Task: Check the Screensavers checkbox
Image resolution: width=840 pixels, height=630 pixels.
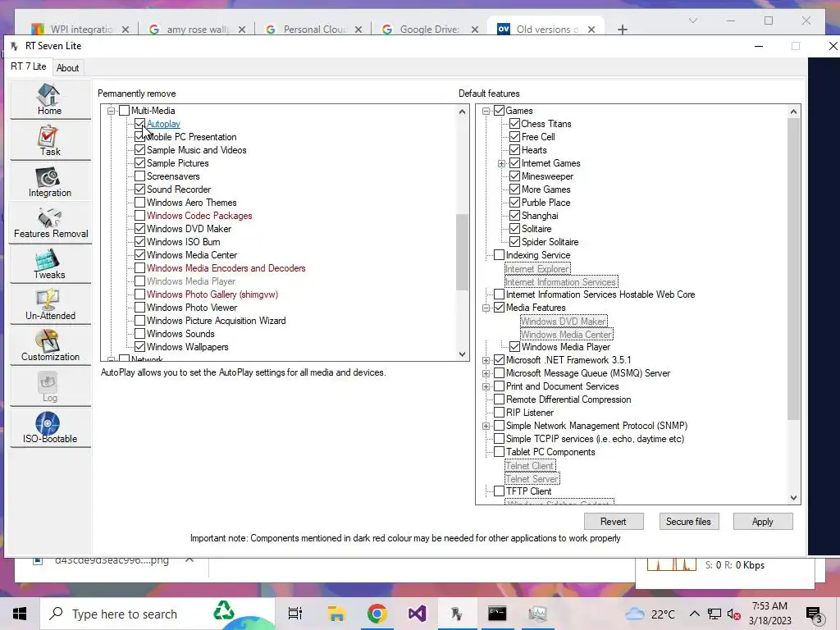Action: click(x=139, y=176)
